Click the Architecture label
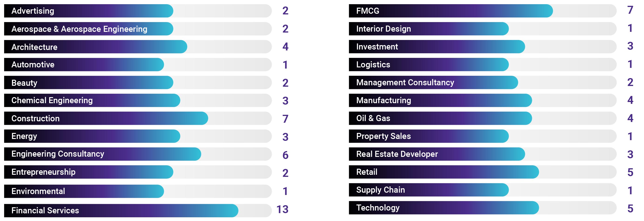This screenshot has width=644, height=221. click(x=34, y=47)
